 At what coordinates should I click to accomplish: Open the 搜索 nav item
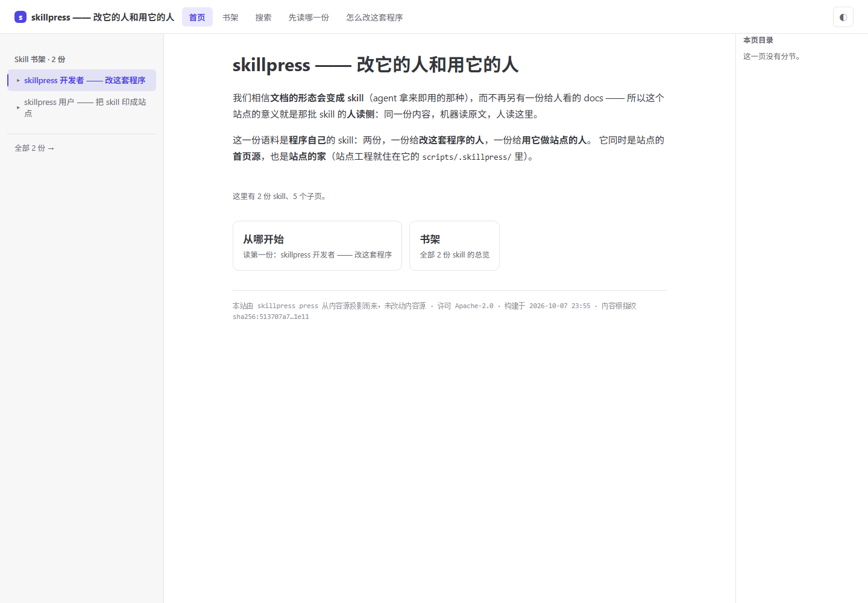263,17
